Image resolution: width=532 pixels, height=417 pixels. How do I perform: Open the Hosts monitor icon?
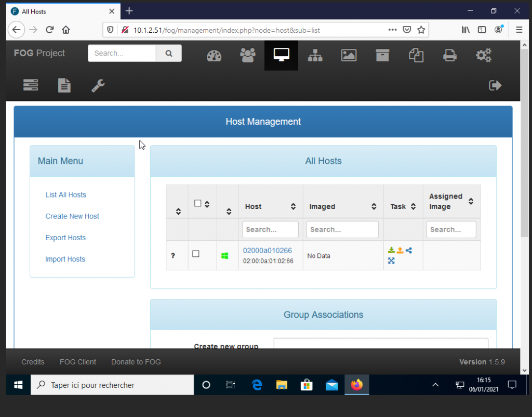point(281,55)
